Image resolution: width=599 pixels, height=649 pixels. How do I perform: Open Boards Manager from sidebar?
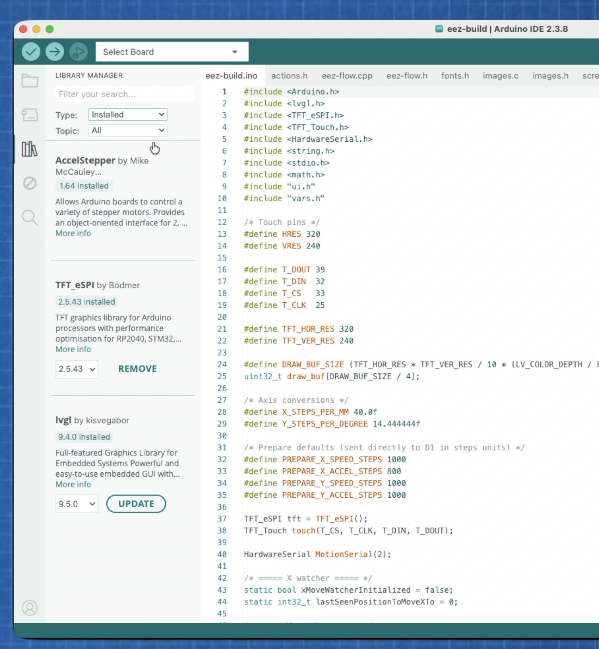(30, 114)
